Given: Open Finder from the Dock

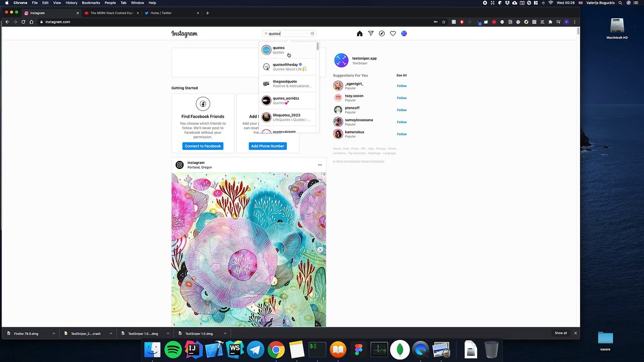Looking at the screenshot, I should click(152, 349).
